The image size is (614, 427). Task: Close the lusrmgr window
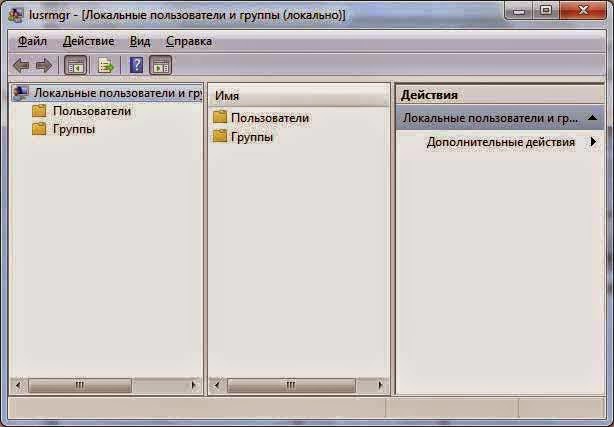583,11
